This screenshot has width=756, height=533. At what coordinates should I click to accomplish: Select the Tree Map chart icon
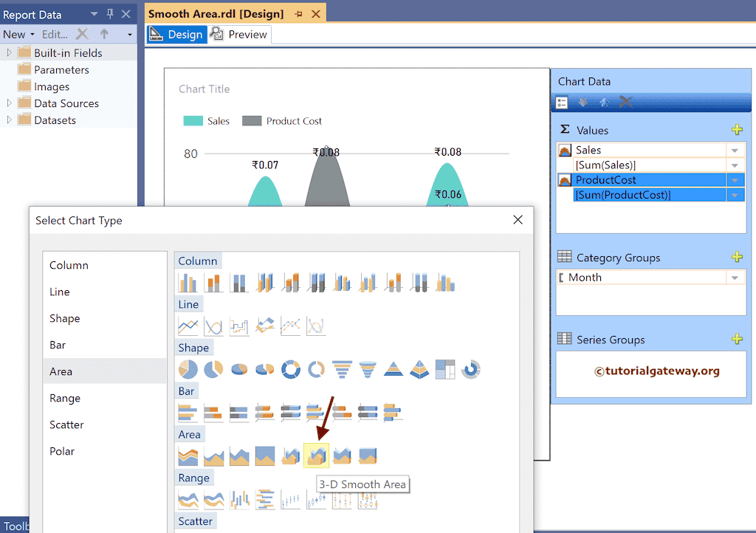445,369
